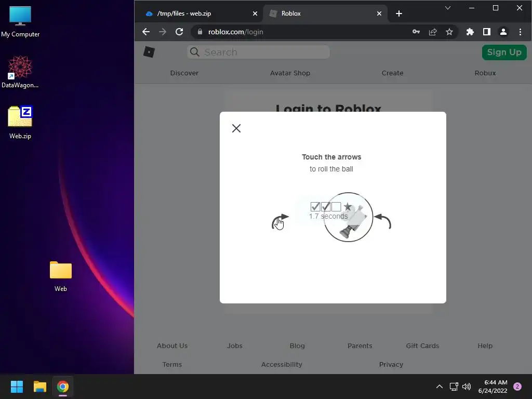532x399 pixels.
Task: Reload the current page
Action: (x=179, y=32)
